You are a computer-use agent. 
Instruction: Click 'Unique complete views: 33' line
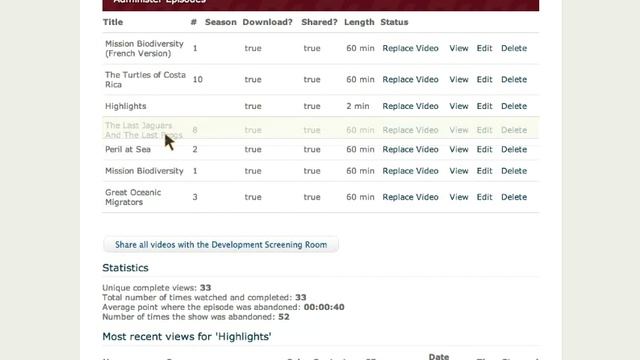tap(157, 288)
